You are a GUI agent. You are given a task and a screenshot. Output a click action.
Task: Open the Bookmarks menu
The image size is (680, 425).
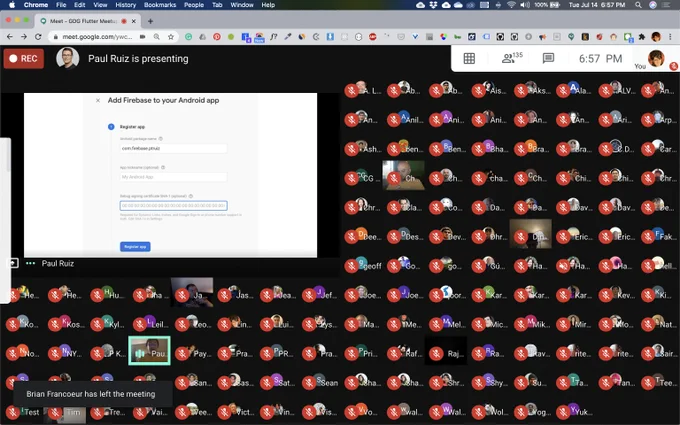pyautogui.click(x=160, y=5)
